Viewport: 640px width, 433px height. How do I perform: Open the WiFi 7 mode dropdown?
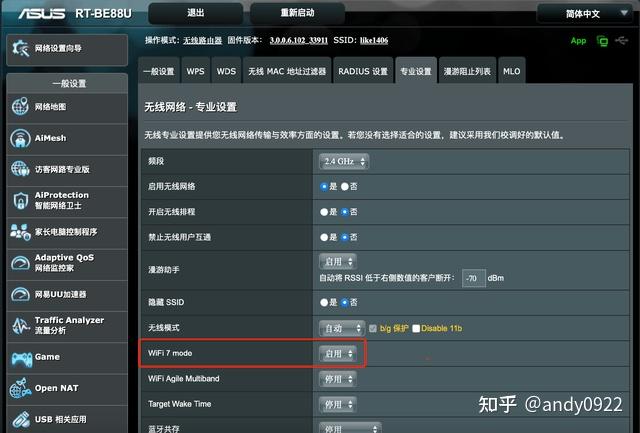[338, 353]
